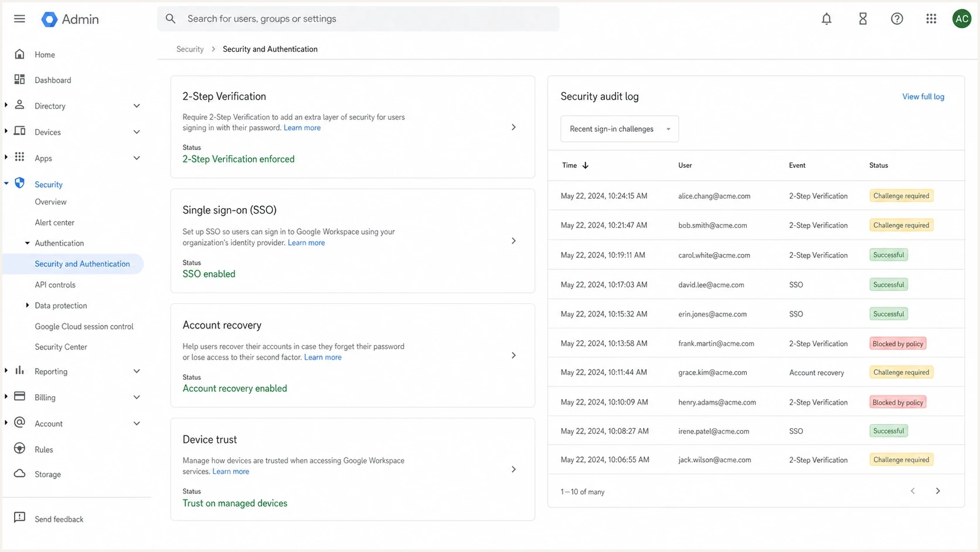The height and width of the screenshot is (552, 980).
Task: Open the AC account avatar
Action: [962, 19]
